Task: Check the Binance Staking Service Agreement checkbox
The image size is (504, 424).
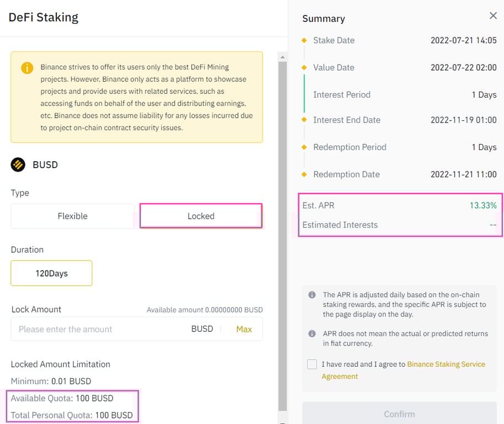Action: coord(312,364)
